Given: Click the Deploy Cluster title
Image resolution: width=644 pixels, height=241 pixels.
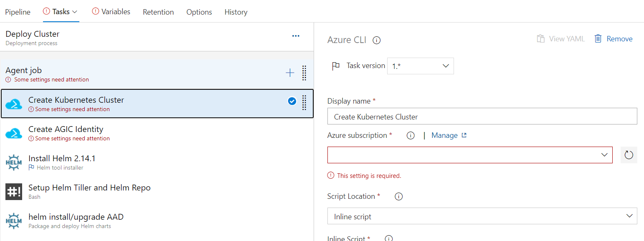Looking at the screenshot, I should (33, 34).
